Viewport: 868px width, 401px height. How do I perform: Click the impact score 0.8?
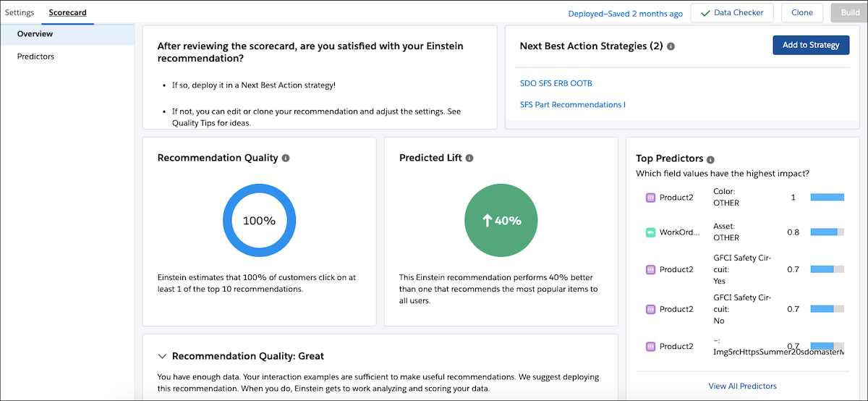click(x=793, y=232)
